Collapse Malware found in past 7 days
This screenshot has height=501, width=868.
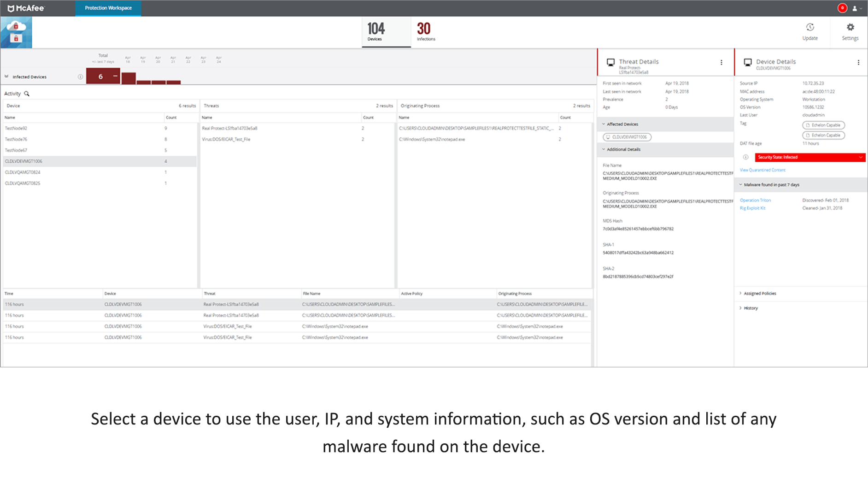click(x=741, y=184)
